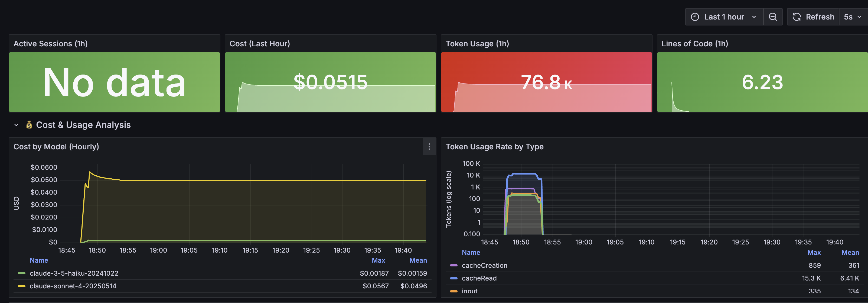Image resolution: width=868 pixels, height=303 pixels.
Task: Click the Refresh dashboard button
Action: tap(813, 17)
